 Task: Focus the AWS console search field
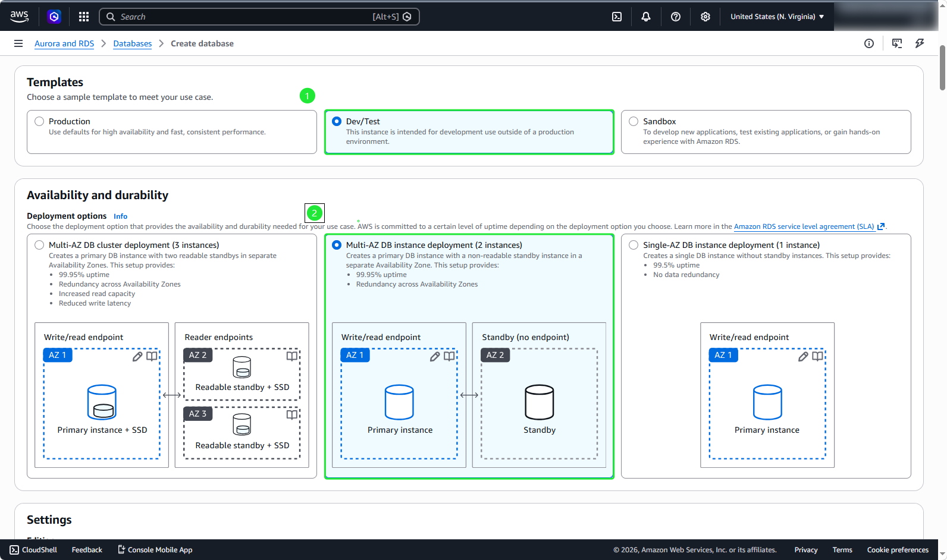259,17
